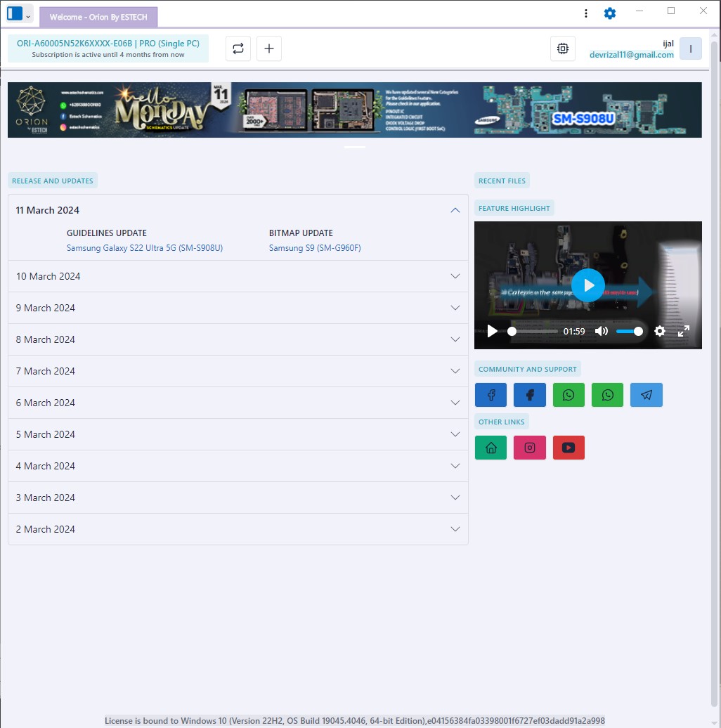Open video player settings gear
The height and width of the screenshot is (728, 721).
pos(659,331)
